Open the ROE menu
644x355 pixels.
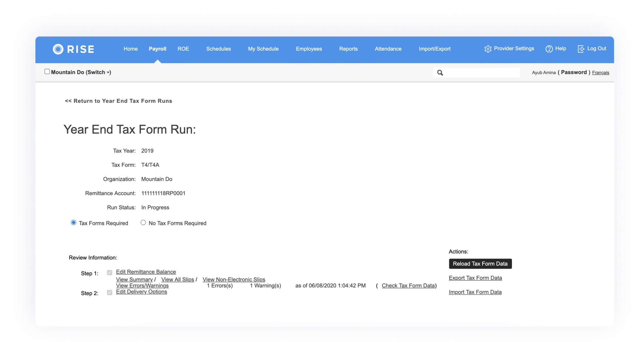click(x=183, y=49)
